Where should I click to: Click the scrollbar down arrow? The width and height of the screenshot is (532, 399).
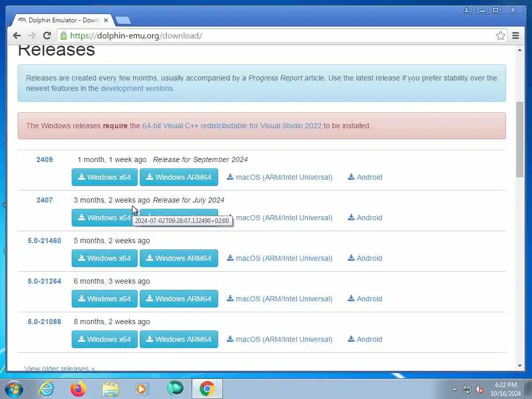520,366
